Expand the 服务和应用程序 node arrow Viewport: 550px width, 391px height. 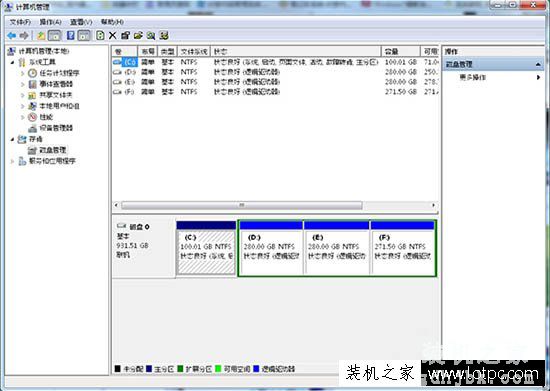(x=13, y=161)
